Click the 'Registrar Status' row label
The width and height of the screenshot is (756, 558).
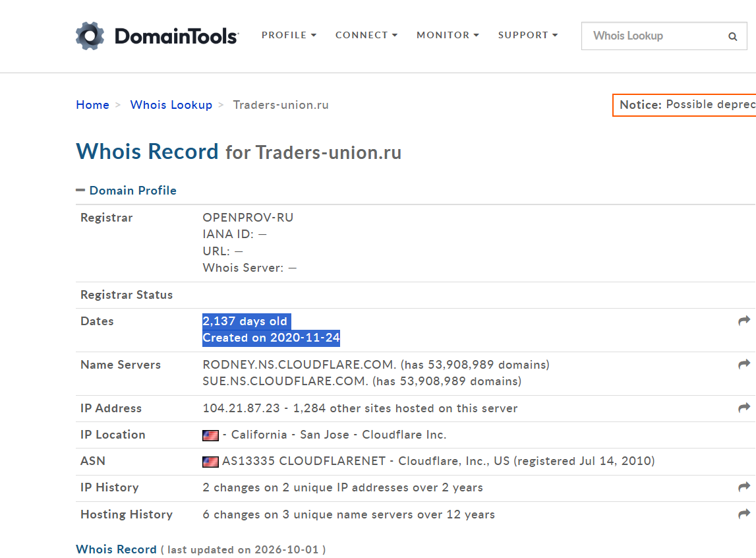(127, 295)
